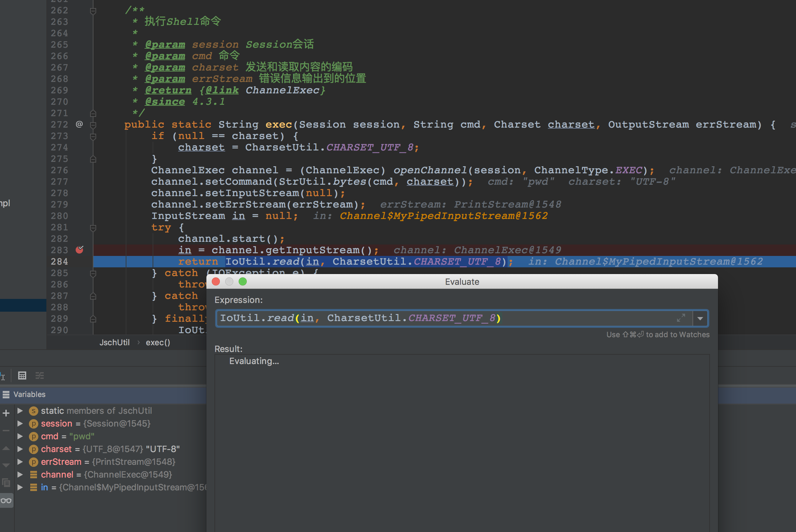796x532 pixels.
Task: Click the up navigation arrow in Variables sidebar
Action: (6, 448)
